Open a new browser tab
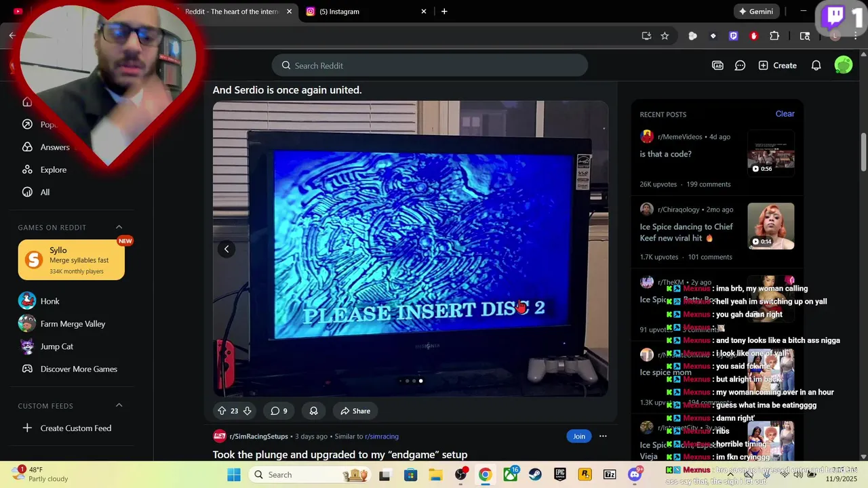Image resolution: width=868 pixels, height=488 pixels. click(444, 12)
